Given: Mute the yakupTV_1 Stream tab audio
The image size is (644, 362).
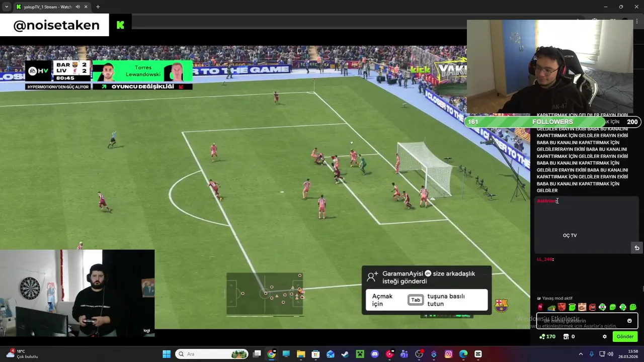Looking at the screenshot, I should coord(77,7).
